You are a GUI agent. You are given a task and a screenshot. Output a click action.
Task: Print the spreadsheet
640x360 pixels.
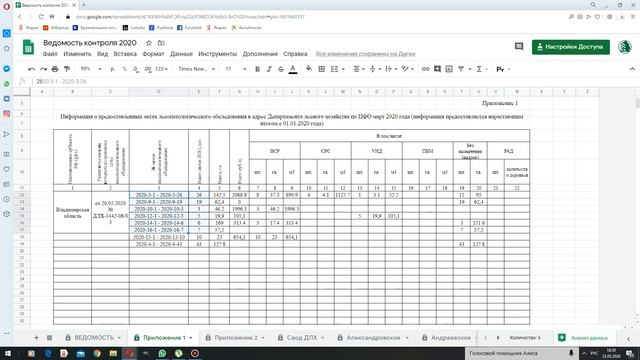pyautogui.click(x=55, y=69)
